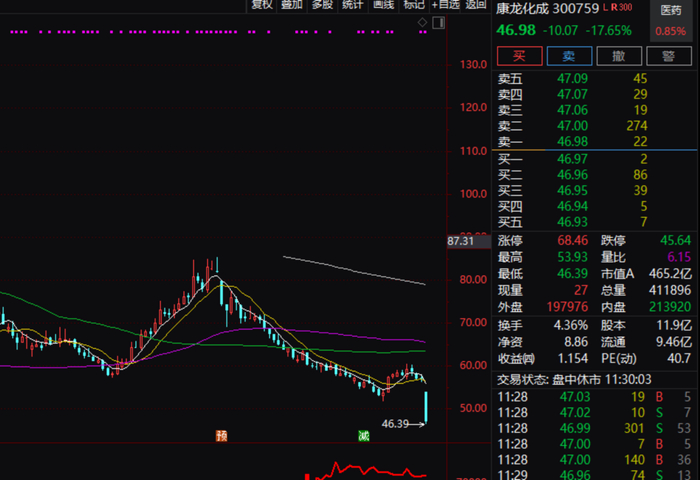
Task: Open the 统计 statistics tool
Action: point(353,5)
